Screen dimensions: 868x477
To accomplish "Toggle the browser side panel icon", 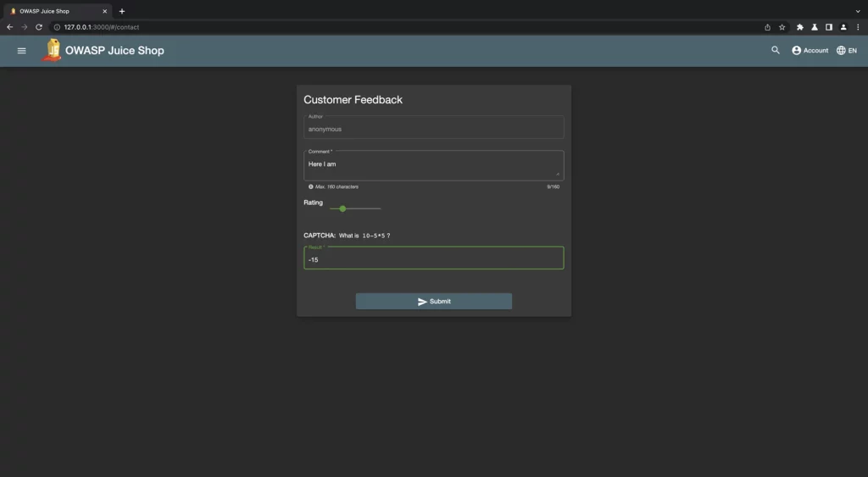I will click(829, 26).
